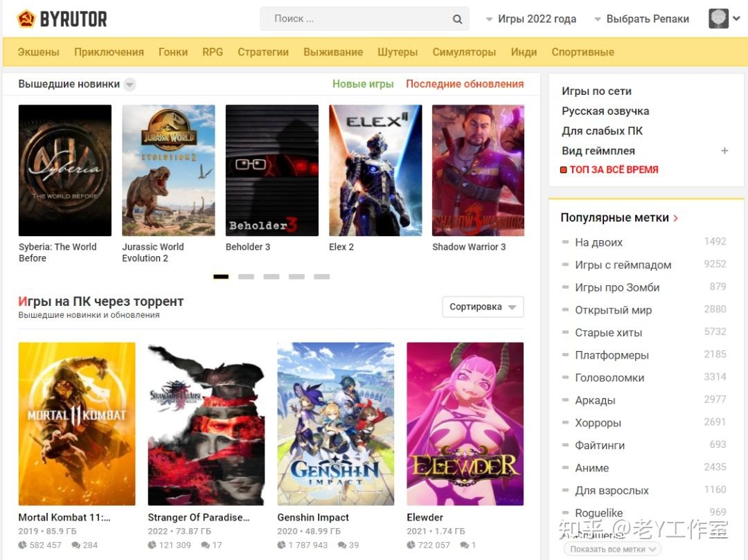
Task: Open the user avatar icon menu
Action: (719, 19)
